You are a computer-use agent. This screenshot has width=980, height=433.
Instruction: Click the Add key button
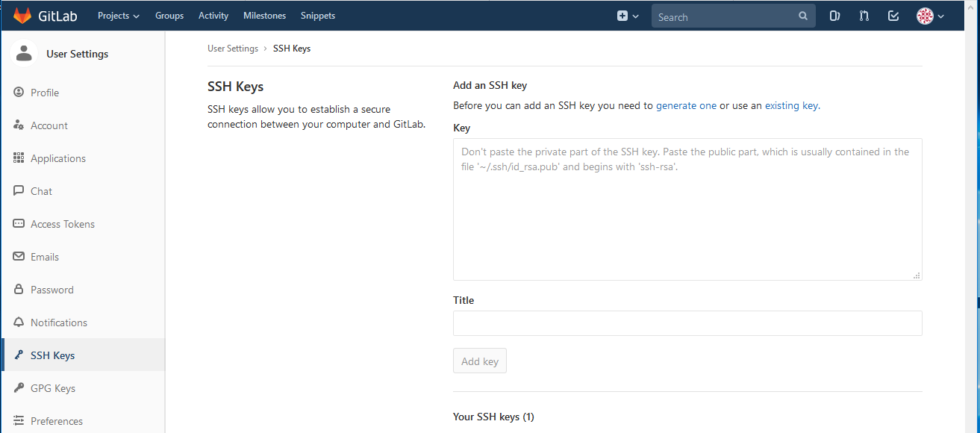(x=480, y=361)
